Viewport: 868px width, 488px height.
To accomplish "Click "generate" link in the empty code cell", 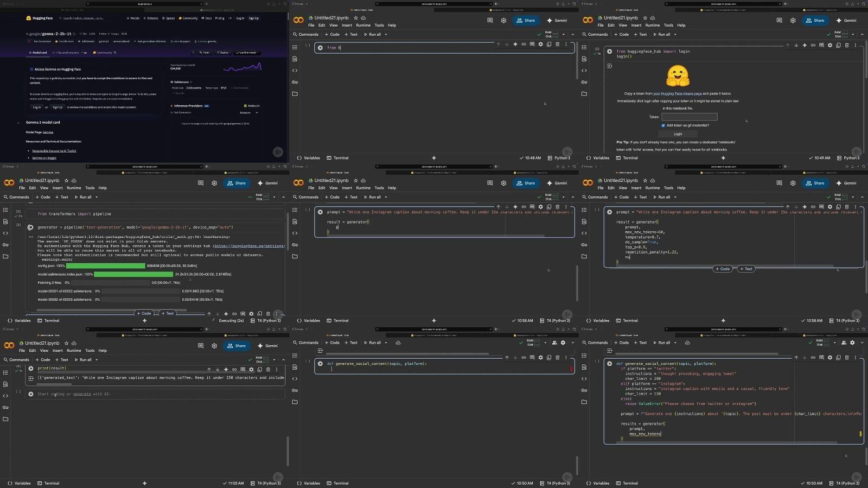I will click(82, 394).
